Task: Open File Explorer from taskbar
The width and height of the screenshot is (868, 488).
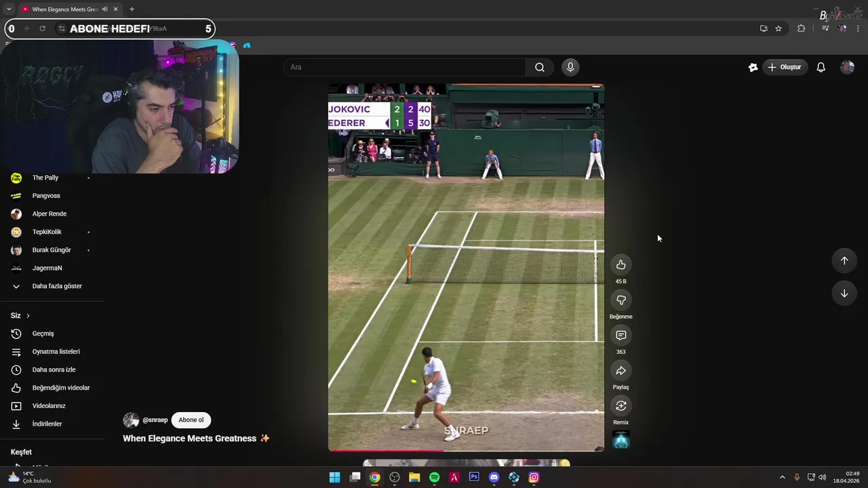Action: click(414, 477)
